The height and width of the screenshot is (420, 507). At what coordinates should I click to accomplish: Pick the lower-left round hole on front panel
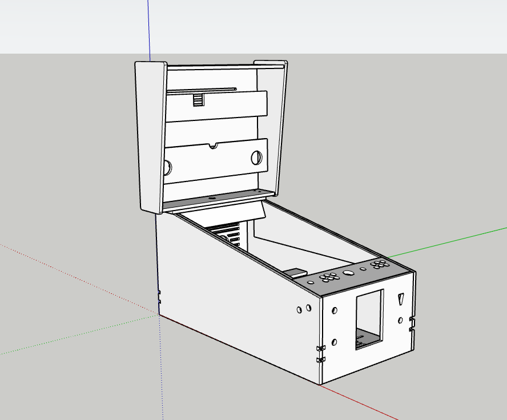[x=334, y=342]
